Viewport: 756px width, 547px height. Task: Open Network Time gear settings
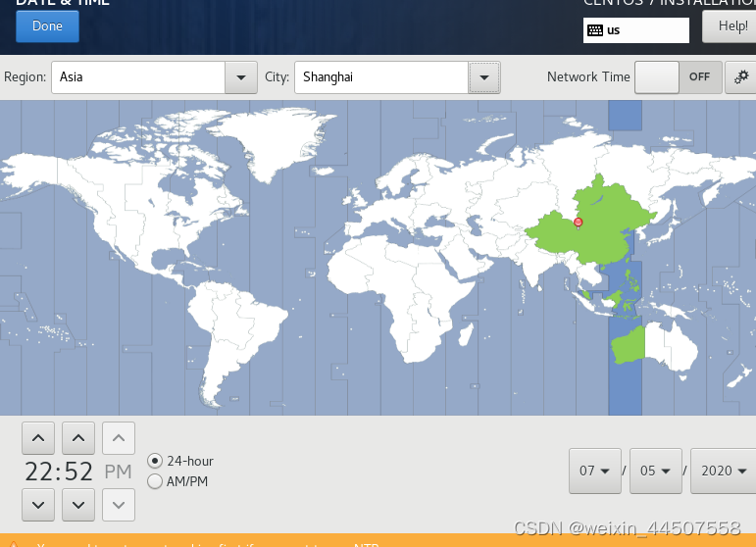point(741,77)
